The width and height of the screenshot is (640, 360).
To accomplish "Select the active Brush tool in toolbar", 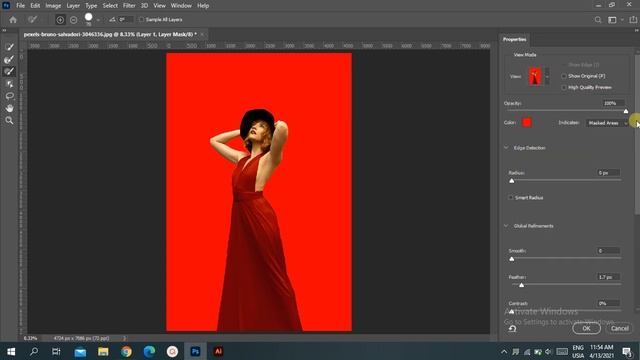I will [x=9, y=71].
